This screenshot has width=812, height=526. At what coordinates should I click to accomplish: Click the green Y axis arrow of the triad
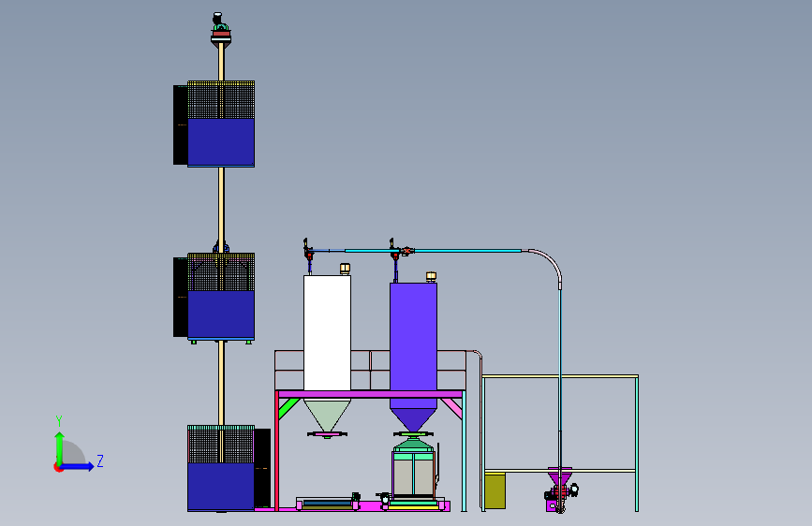(59, 446)
